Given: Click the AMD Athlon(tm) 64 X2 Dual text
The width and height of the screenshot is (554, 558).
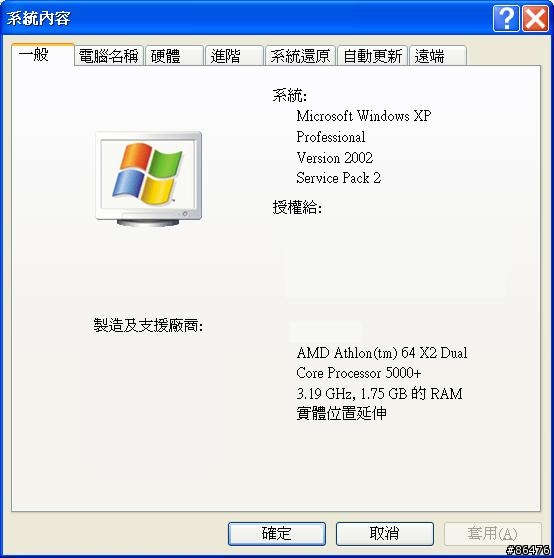Looking at the screenshot, I should pos(382,353).
